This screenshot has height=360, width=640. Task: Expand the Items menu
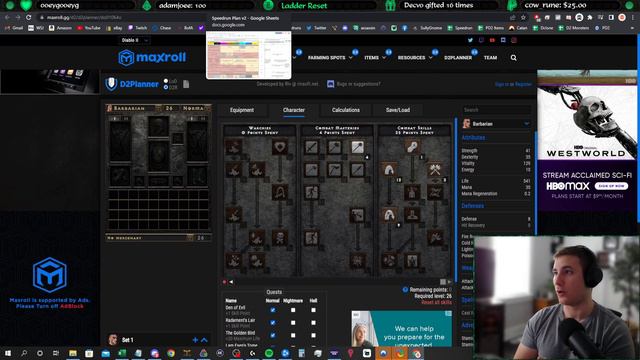tap(375, 58)
